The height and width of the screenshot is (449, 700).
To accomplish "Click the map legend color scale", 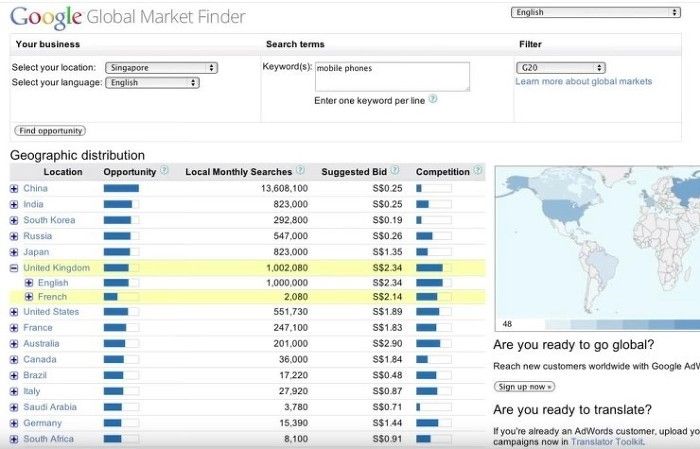I will 622,324.
